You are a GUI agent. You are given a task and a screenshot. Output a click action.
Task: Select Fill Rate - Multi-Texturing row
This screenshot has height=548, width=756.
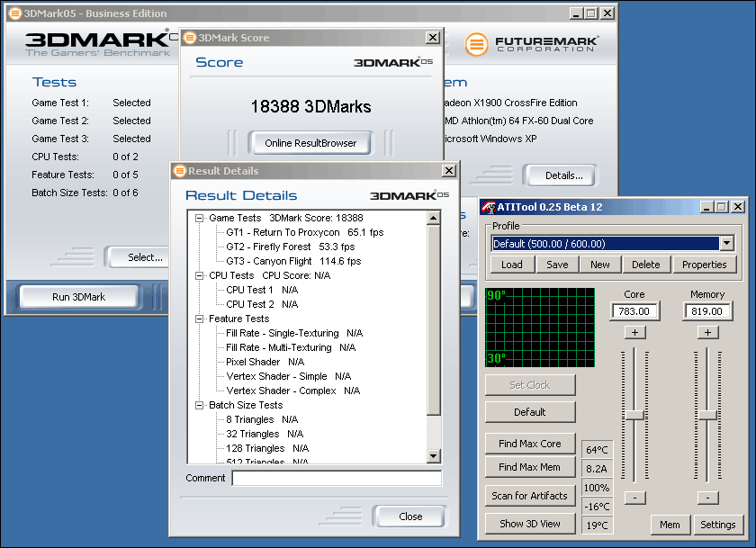point(291,348)
